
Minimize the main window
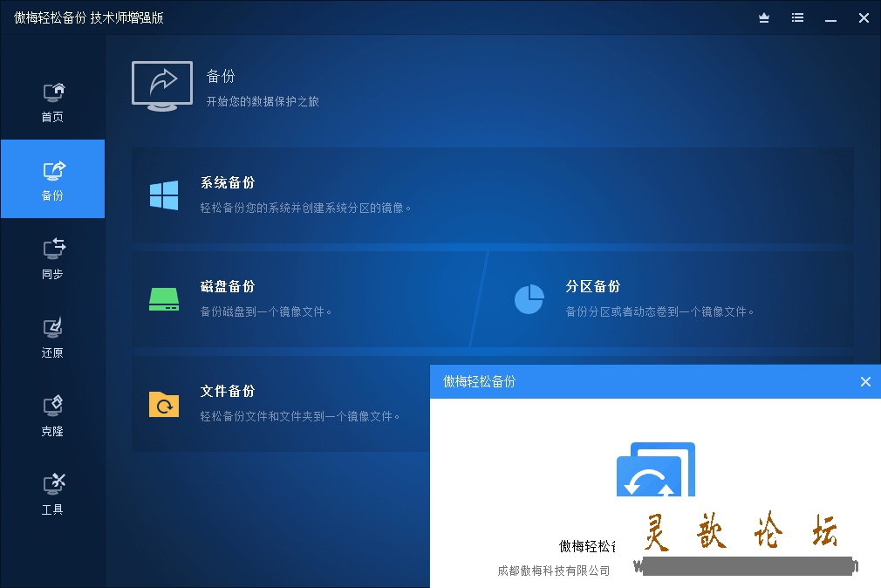click(x=831, y=19)
